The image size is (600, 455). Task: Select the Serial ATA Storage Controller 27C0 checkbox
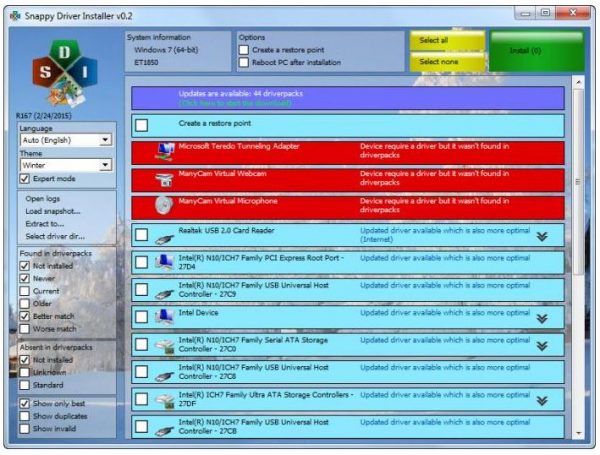tap(142, 344)
